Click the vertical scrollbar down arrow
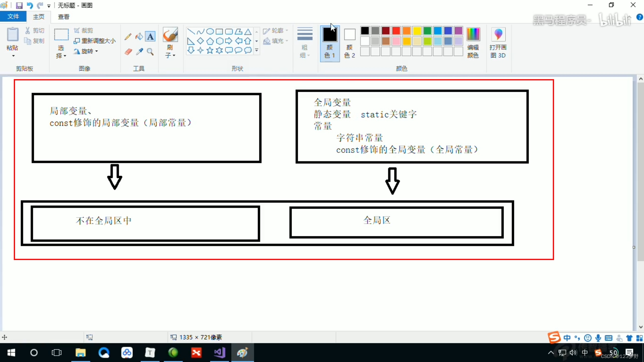Viewport: 644px width, 362px height. pos(641,327)
